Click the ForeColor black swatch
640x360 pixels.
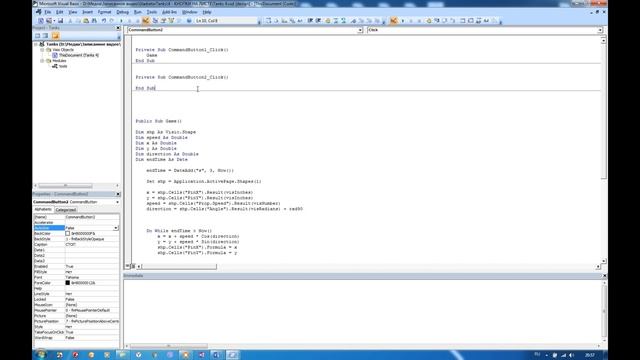[x=68, y=282]
